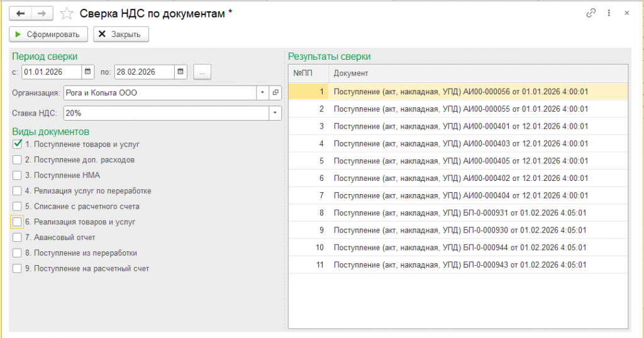Click the Закрыть button
Viewport: 644px width, 338px height.
[121, 34]
